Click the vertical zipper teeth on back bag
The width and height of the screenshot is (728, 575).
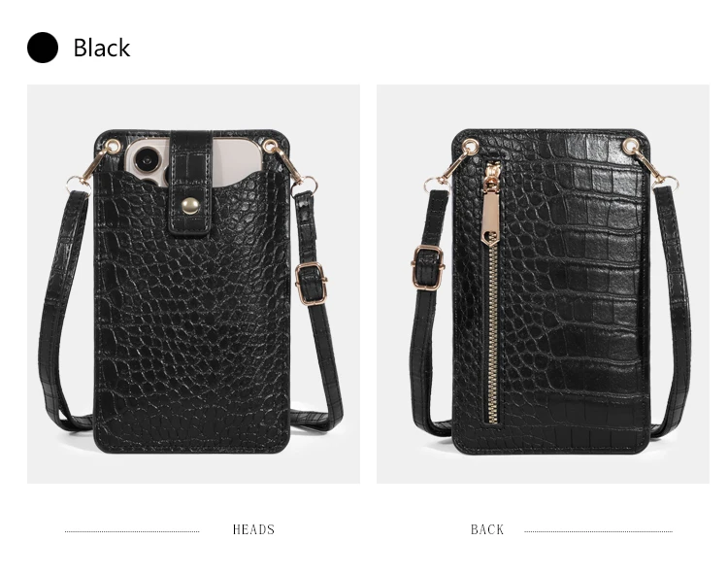click(x=492, y=332)
